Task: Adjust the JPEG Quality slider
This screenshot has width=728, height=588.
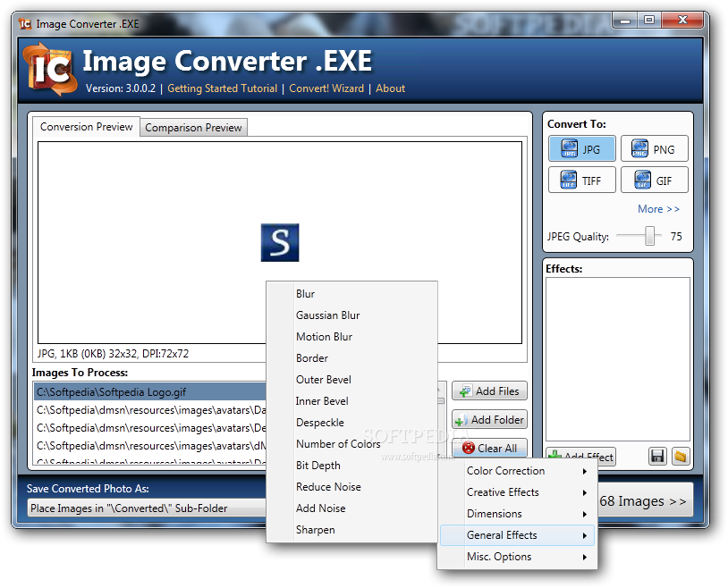Action: pyautogui.click(x=650, y=236)
